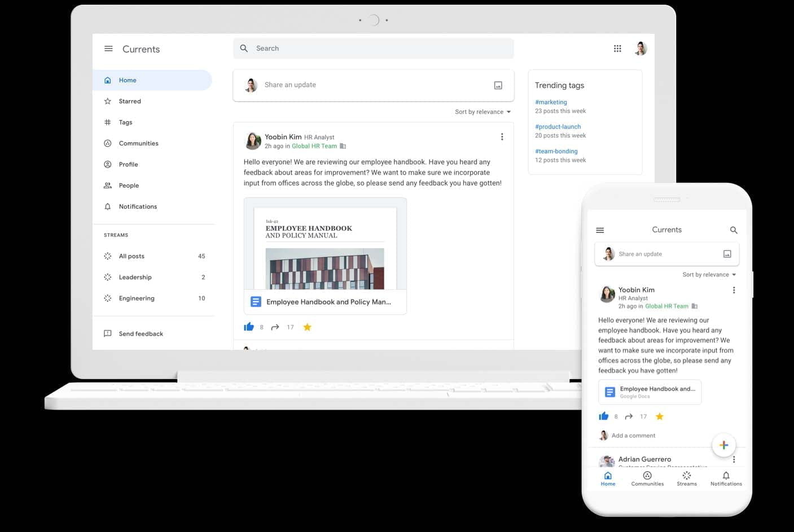Unstar the handbook post on the laptop

click(307, 327)
